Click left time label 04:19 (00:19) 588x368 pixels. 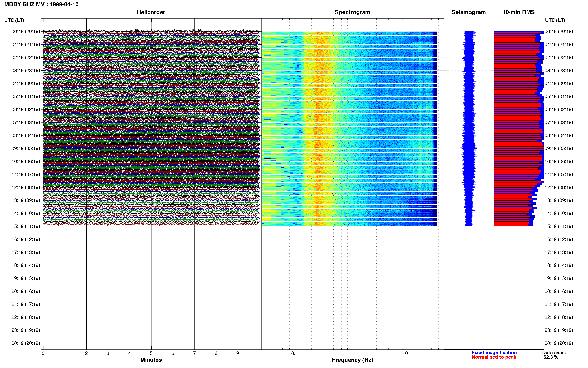(x=26, y=83)
